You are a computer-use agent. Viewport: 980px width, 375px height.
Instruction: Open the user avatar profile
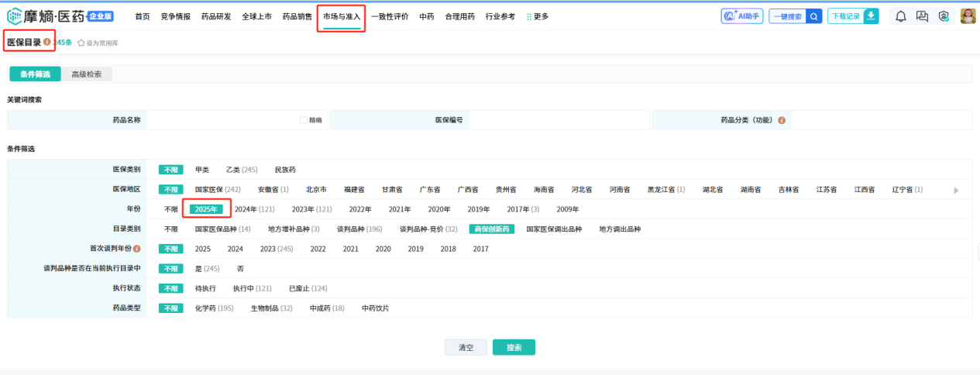tap(968, 16)
